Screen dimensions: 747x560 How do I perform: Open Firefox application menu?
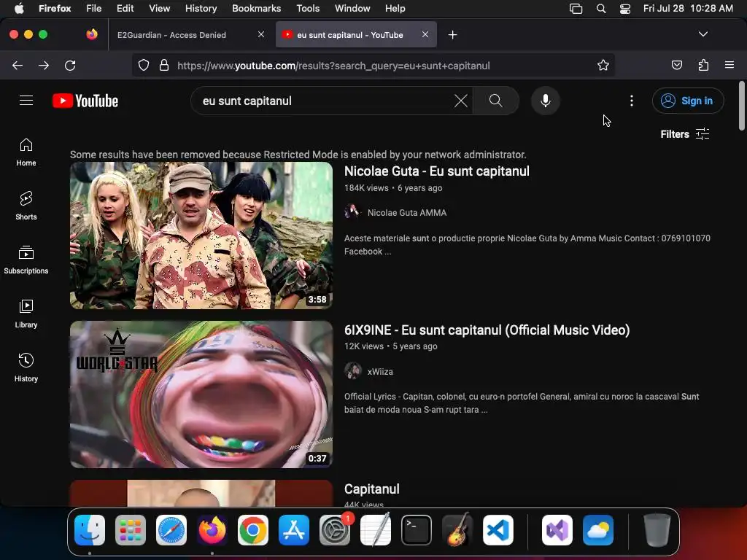(x=729, y=65)
